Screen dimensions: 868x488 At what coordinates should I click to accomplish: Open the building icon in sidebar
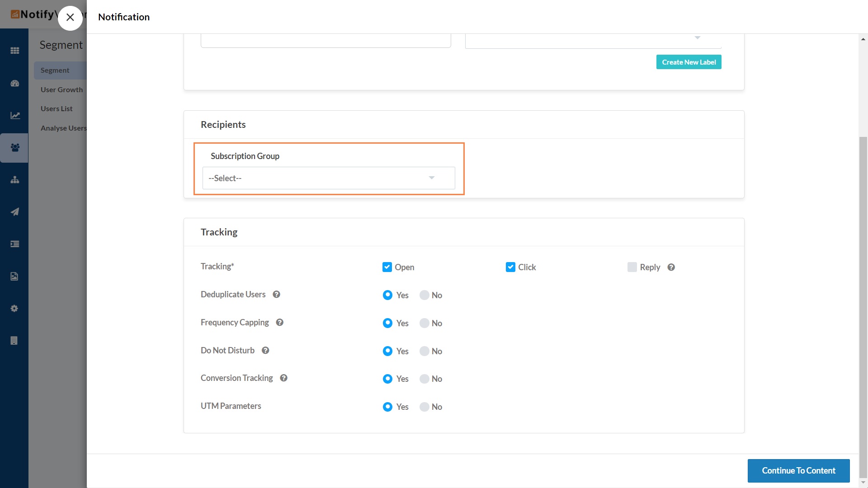tap(14, 341)
